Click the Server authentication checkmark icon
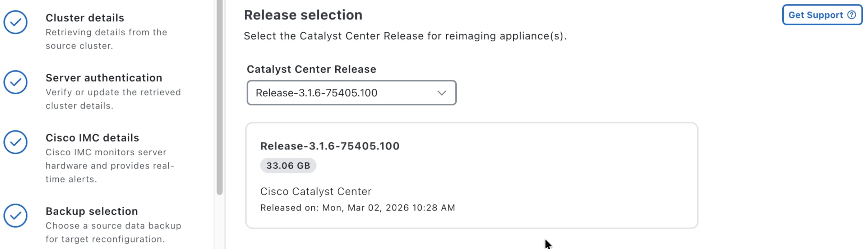Screen dimensions: 868x249 [x=16, y=82]
